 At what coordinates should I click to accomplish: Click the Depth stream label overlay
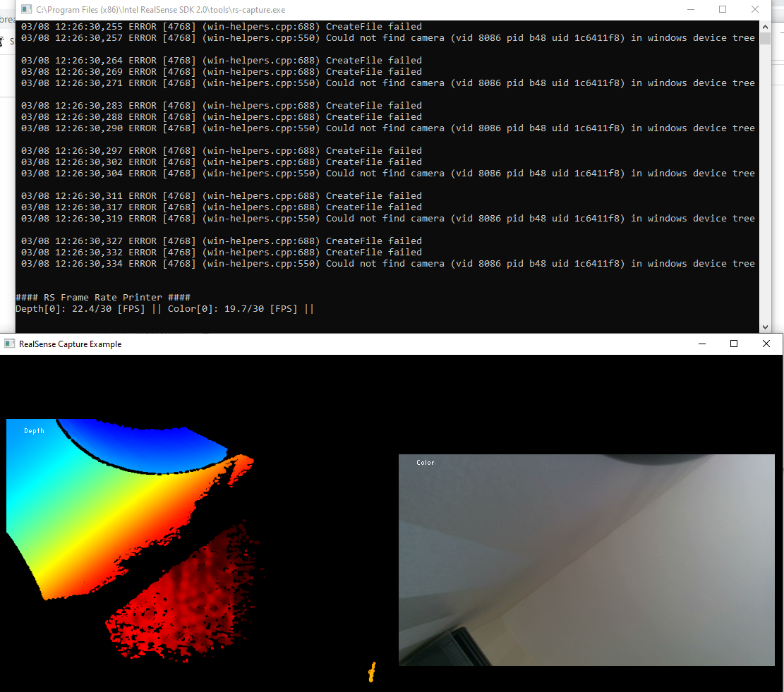click(33, 430)
